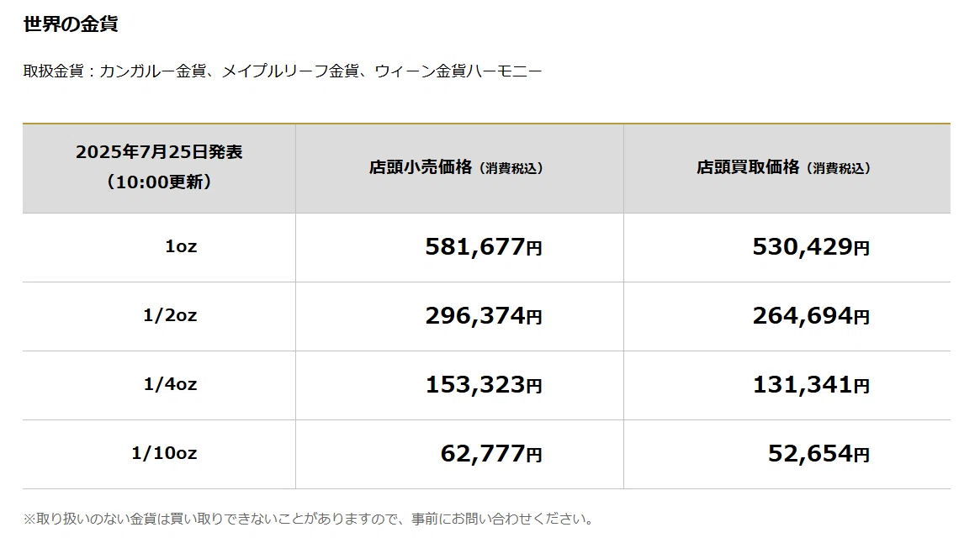Select the 取扱金貨 coin list text
The height and width of the screenshot is (538, 980).
pyautogui.click(x=283, y=71)
